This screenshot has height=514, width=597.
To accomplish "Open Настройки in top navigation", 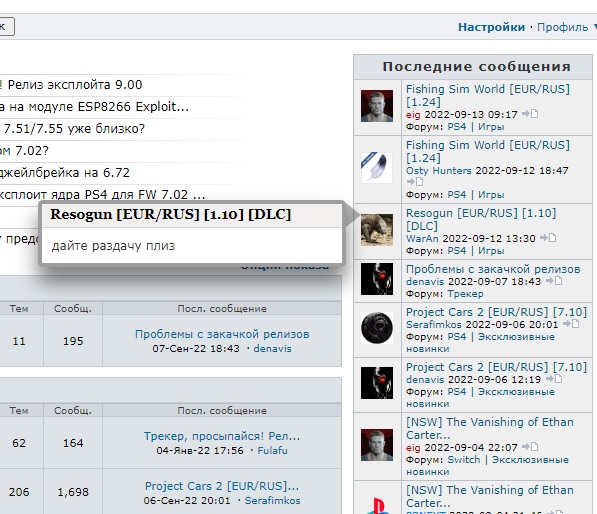I will (x=491, y=27).
